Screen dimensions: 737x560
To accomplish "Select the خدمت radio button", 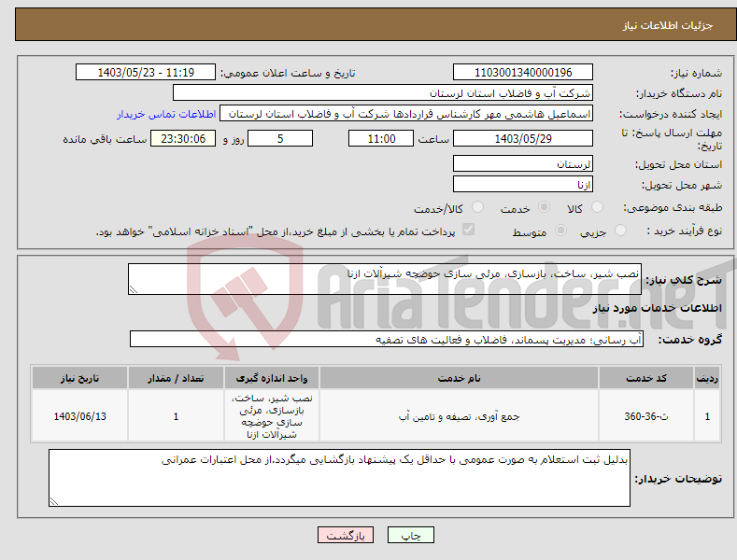I will tap(544, 206).
